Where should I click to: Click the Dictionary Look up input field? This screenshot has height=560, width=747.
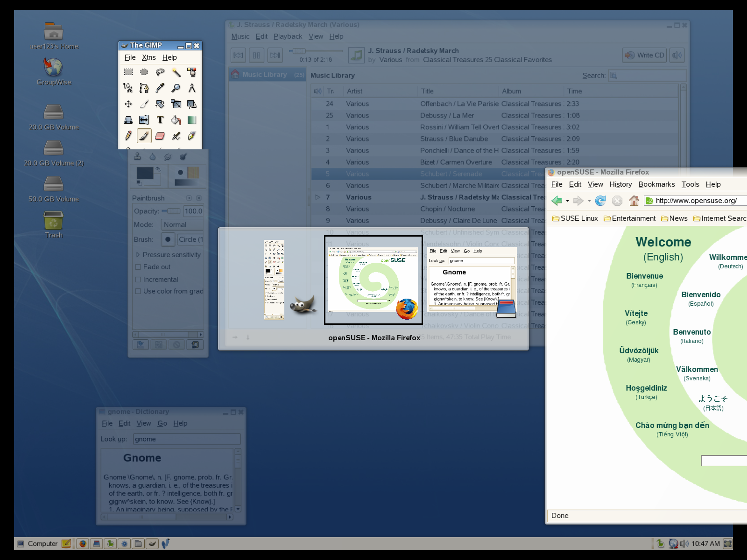(187, 439)
